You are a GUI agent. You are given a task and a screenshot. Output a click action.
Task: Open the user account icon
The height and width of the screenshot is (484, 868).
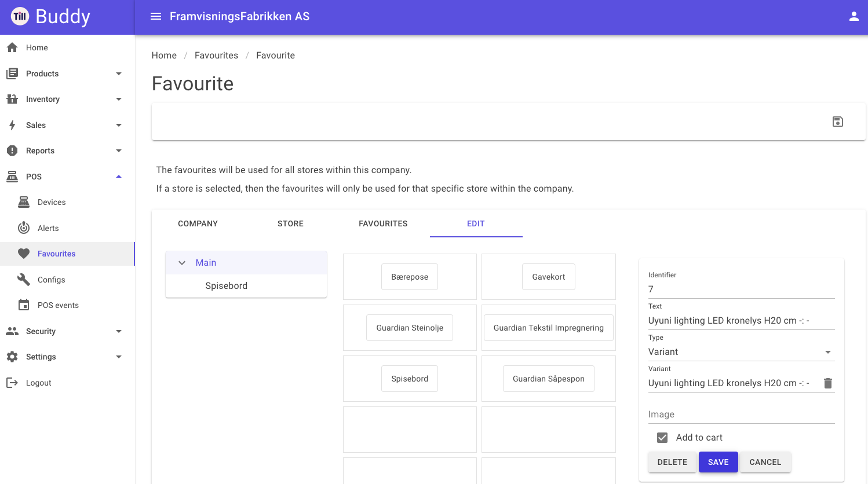click(x=854, y=16)
